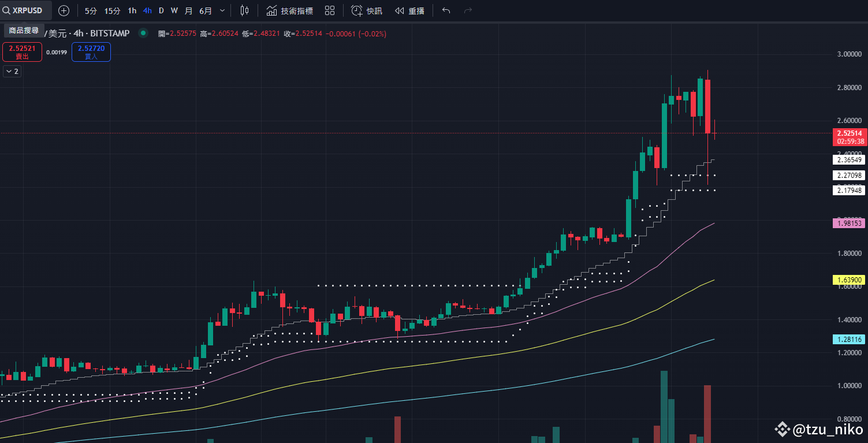This screenshot has height=443, width=868.
Task: Switch to the 5分 timeframe
Action: point(91,10)
